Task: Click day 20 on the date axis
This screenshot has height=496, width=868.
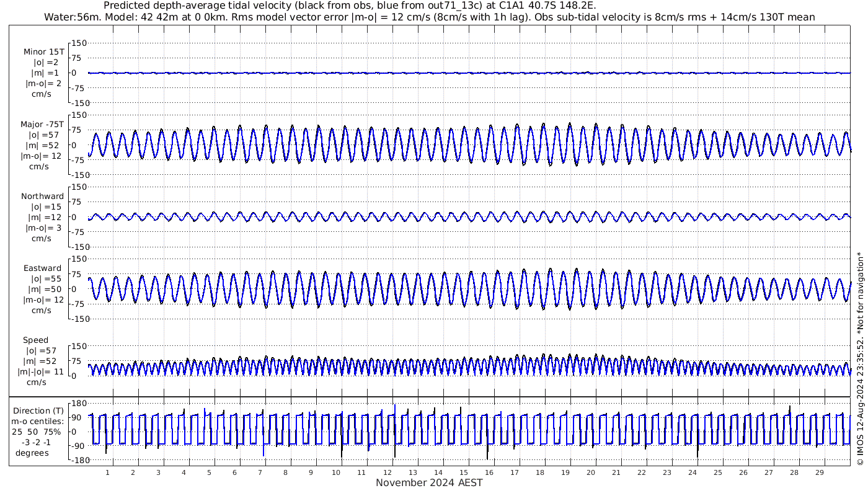Action: (x=590, y=472)
